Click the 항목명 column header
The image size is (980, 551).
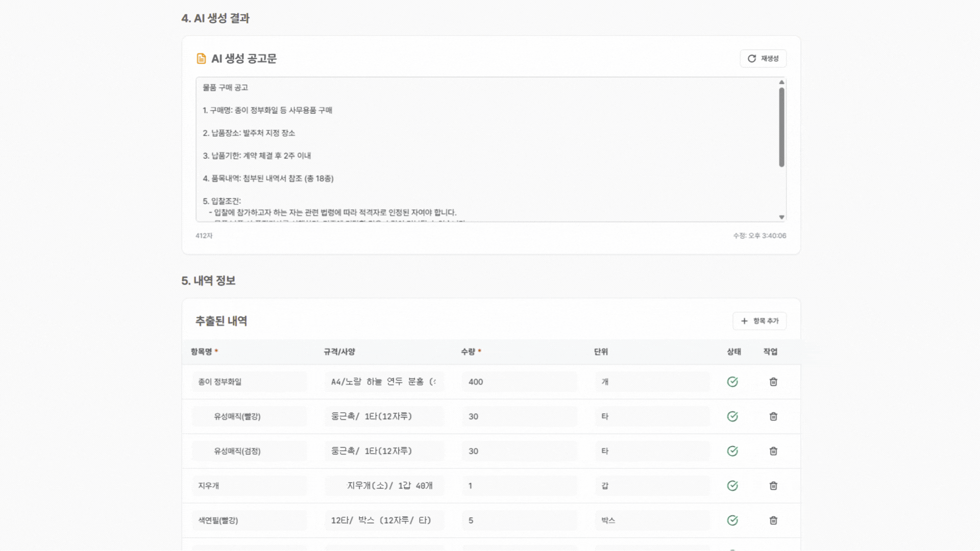(x=204, y=352)
